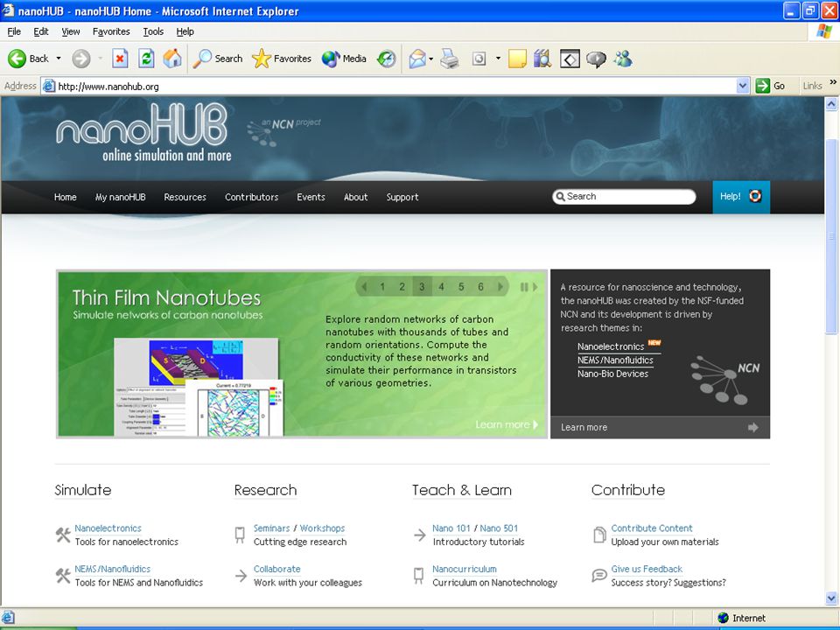This screenshot has height=630, width=840.
Task: Expand the Links toolbar chevron
Action: pyautogui.click(x=833, y=82)
